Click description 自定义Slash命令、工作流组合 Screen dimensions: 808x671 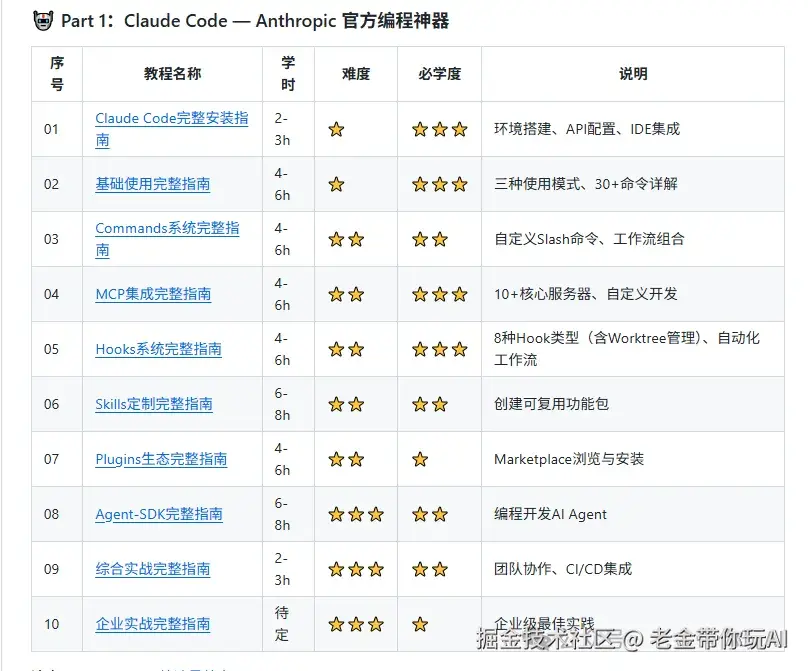pos(589,239)
